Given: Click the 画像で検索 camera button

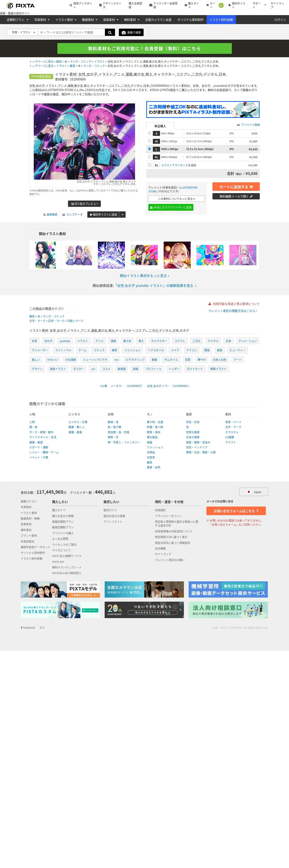Looking at the screenshot, I should coord(131,32).
